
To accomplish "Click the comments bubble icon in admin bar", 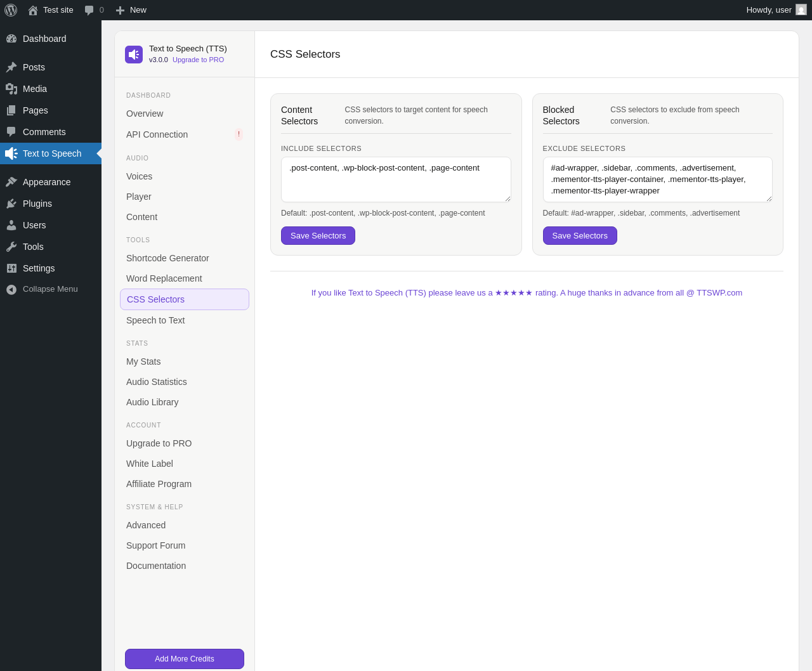I will pyautogui.click(x=89, y=10).
